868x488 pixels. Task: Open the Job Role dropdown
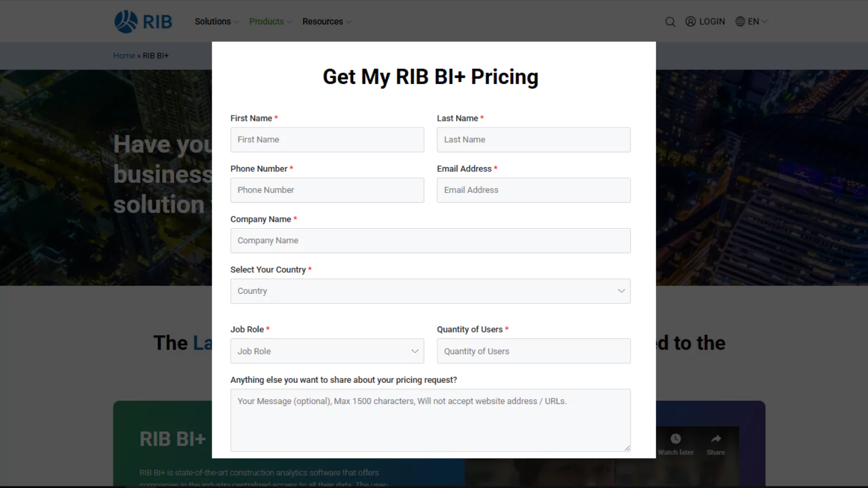pyautogui.click(x=327, y=351)
